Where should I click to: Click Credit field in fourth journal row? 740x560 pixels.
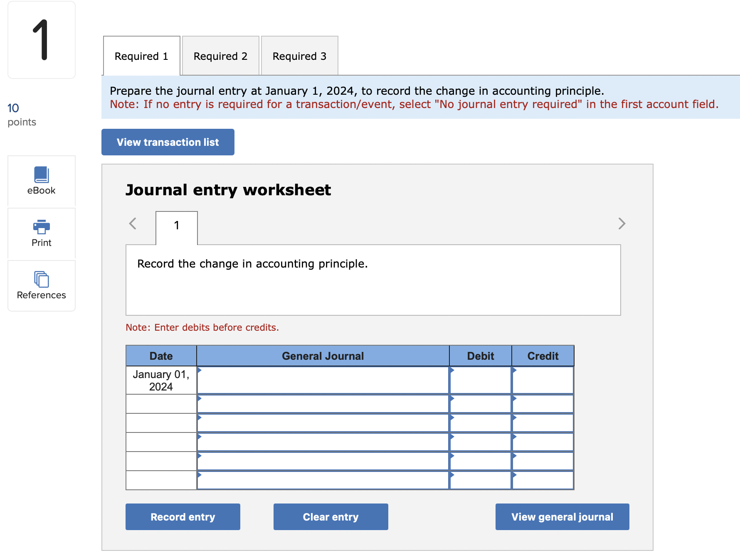pos(543,442)
